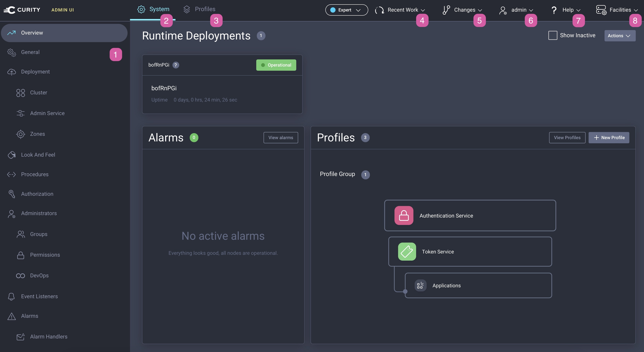The image size is (644, 352).
Task: Click the General gears icon in sidebar
Action: (x=11, y=52)
